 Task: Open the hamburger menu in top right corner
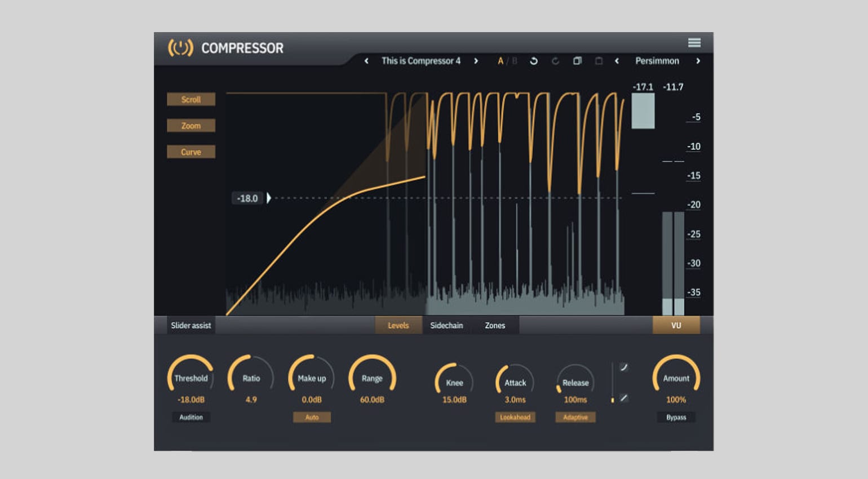tap(694, 42)
